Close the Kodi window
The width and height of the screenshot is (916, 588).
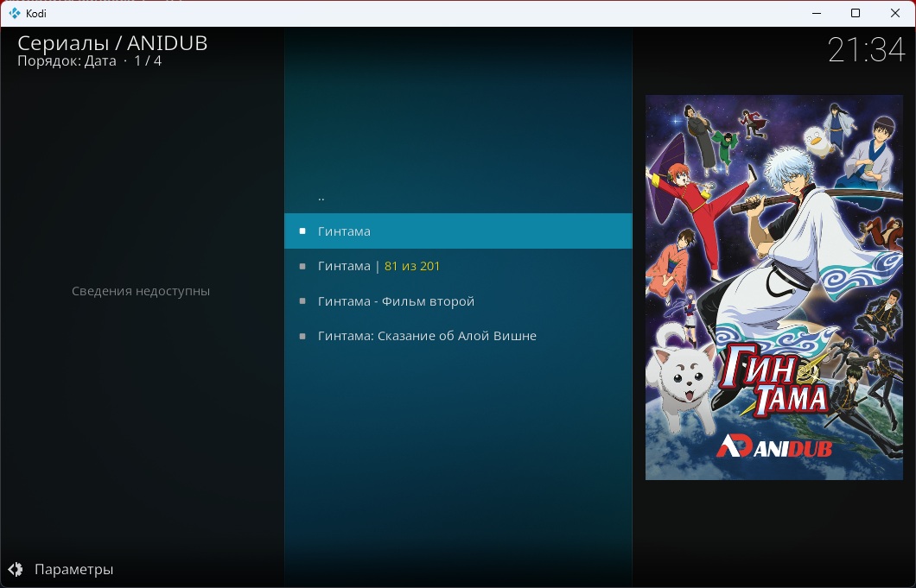(x=895, y=13)
